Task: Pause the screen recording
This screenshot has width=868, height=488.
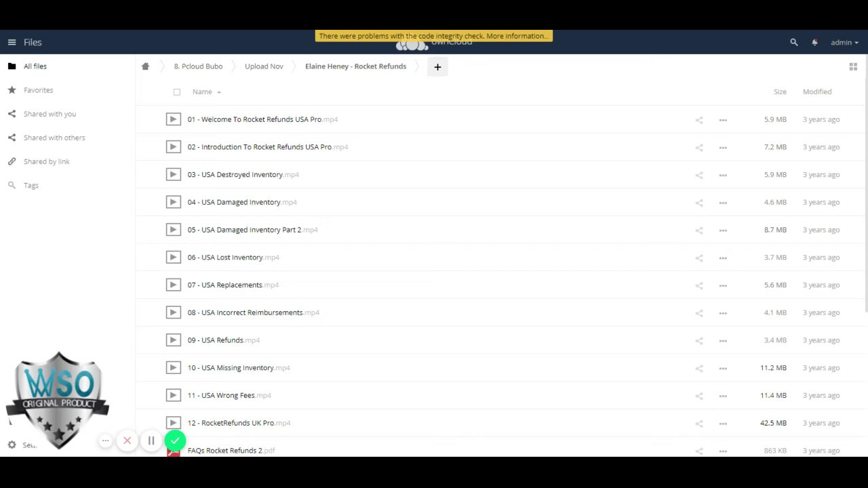Action: click(151, 441)
